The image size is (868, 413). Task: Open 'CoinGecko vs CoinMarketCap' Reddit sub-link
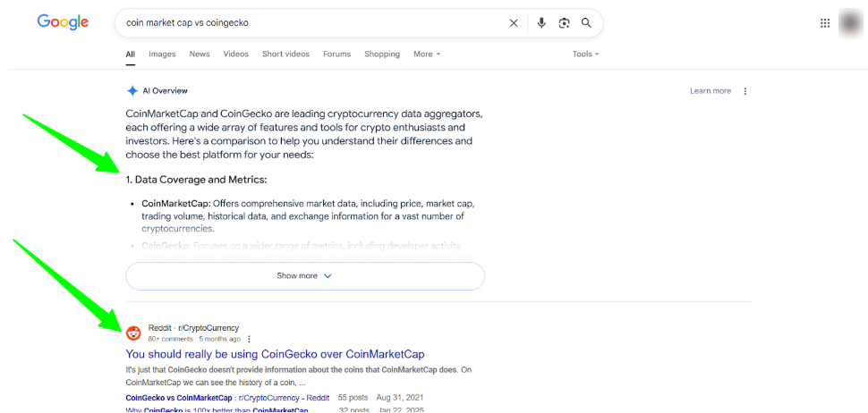(x=227, y=398)
